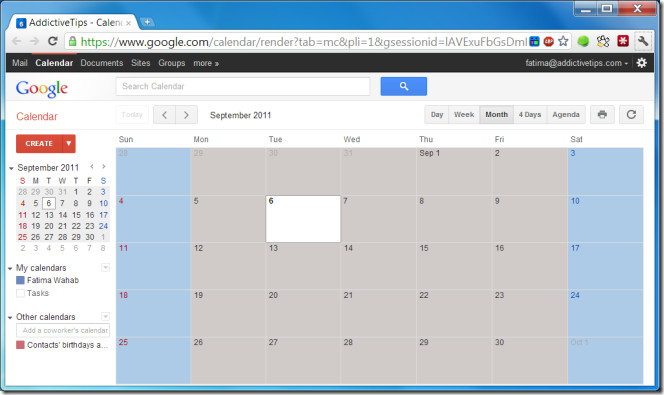Image resolution: width=664 pixels, height=395 pixels.
Task: Click the paw print extension icon
Action: tap(603, 41)
